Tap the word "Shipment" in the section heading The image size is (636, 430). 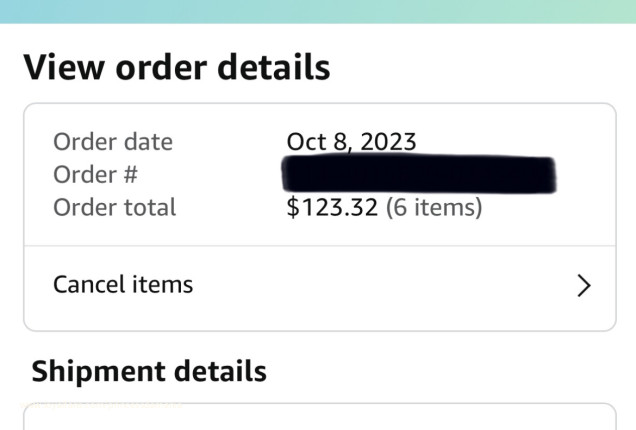(99, 371)
